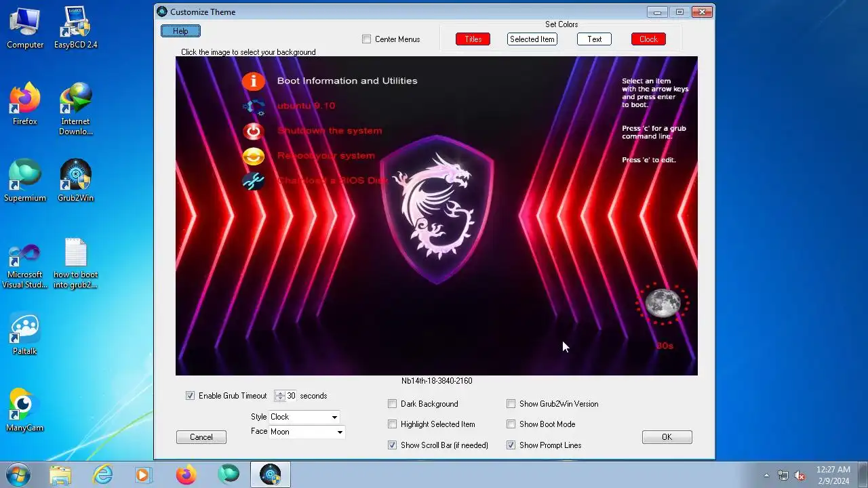Click the moon clock face preview

tap(663, 303)
